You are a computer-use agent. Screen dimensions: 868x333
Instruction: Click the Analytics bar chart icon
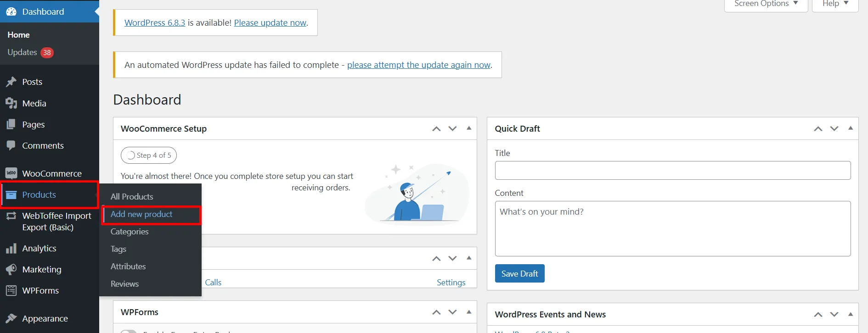coord(11,249)
